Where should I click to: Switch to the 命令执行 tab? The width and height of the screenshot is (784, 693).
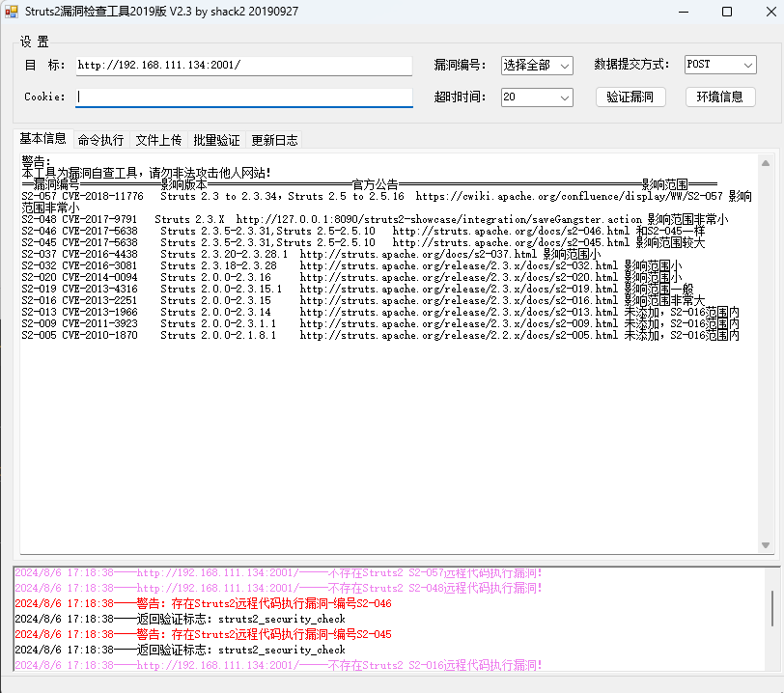(x=100, y=140)
